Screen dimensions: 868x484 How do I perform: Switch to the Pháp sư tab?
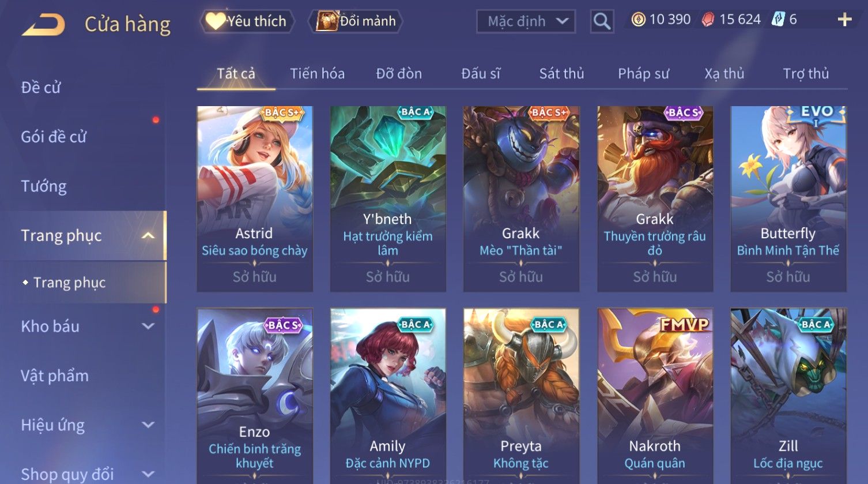pos(643,74)
